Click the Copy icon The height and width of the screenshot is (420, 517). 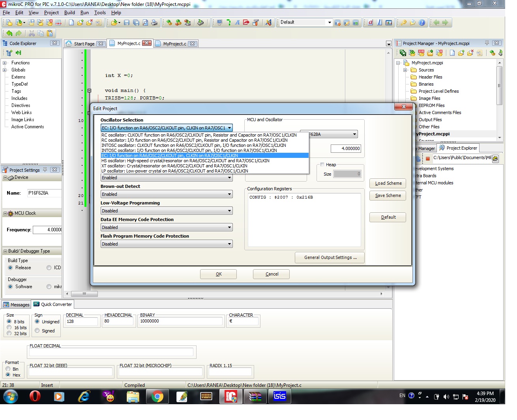pyautogui.click(x=41, y=34)
